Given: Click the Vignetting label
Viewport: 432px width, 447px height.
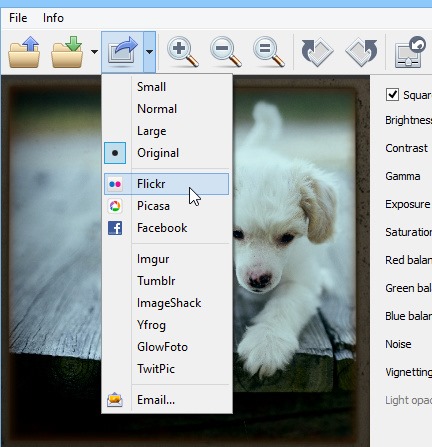Looking at the screenshot, I should (x=409, y=372).
